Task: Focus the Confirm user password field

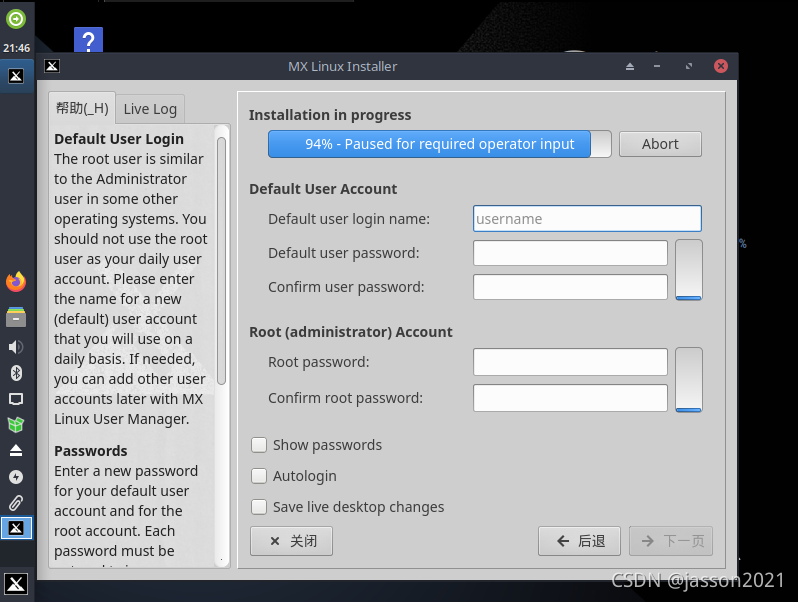Action: point(570,287)
